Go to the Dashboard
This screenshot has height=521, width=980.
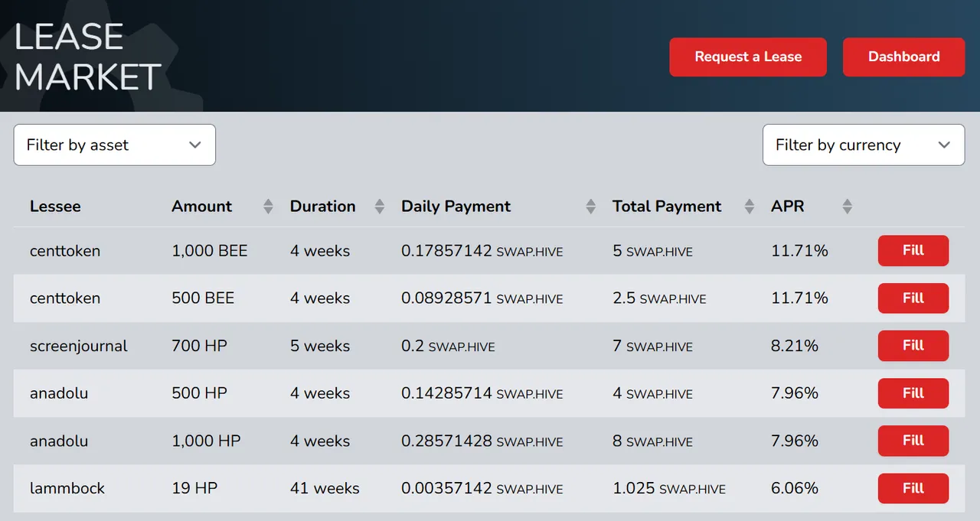click(x=903, y=57)
